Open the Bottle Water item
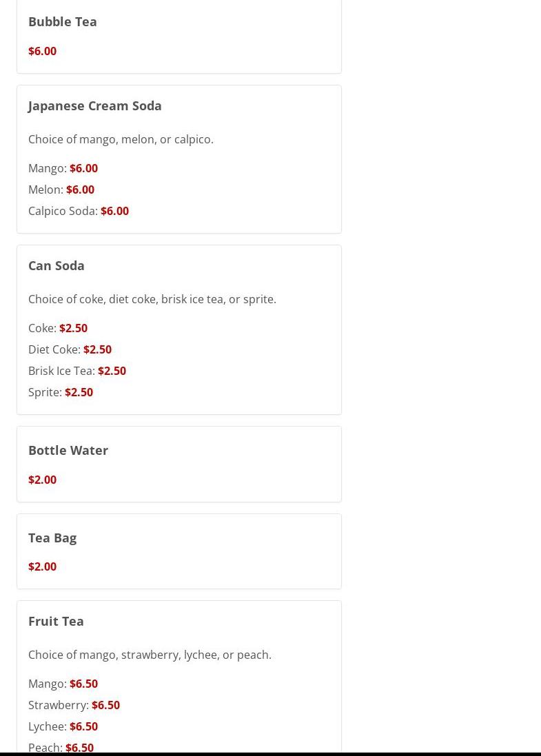Image resolution: width=541 pixels, height=756 pixels. point(68,450)
